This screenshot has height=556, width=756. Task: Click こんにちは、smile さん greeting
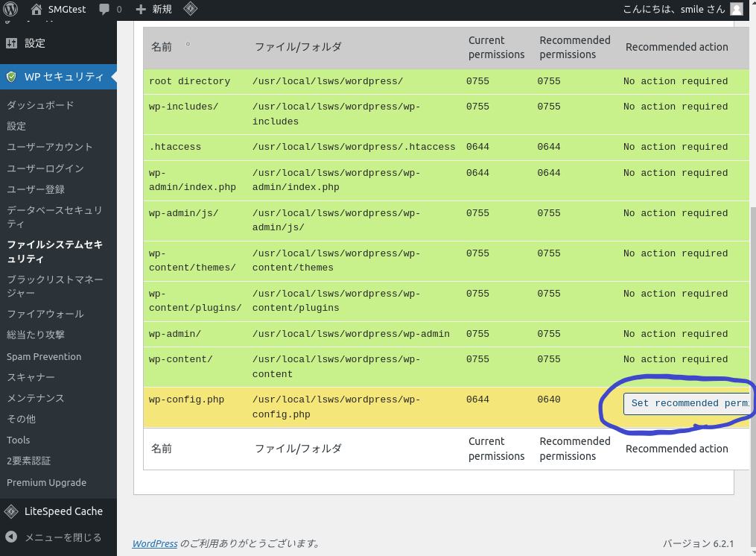coord(674,9)
